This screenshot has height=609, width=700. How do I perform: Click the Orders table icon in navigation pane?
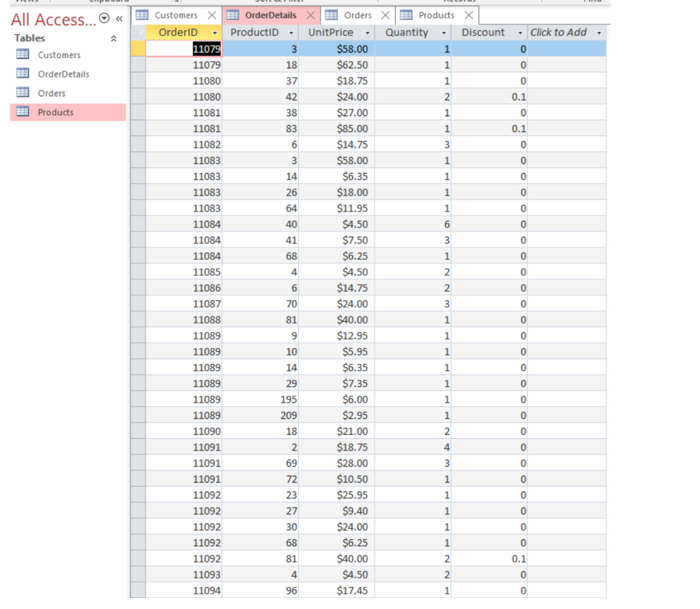23,92
